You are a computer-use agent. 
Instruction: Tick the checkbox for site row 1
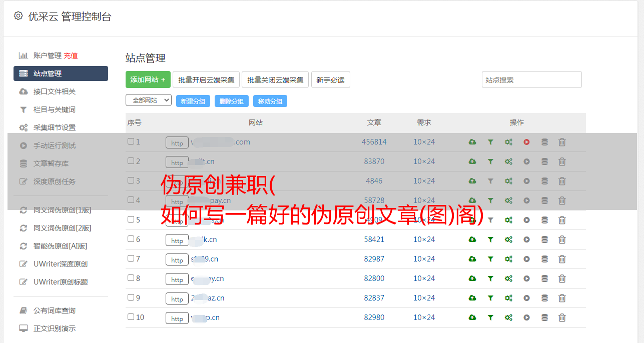point(131,141)
